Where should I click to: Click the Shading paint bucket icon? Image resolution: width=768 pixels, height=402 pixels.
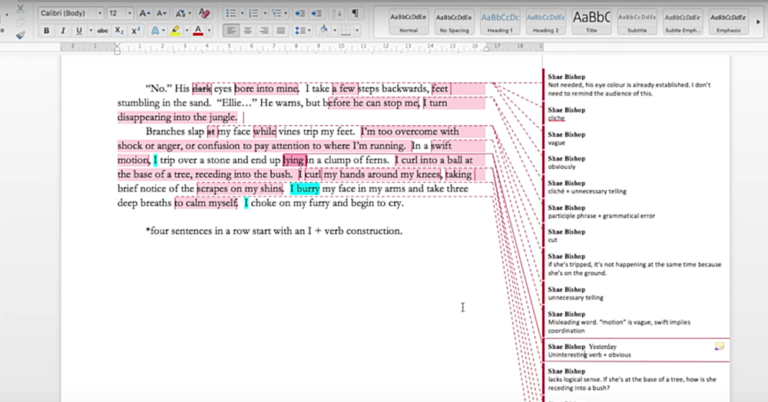coord(323,30)
